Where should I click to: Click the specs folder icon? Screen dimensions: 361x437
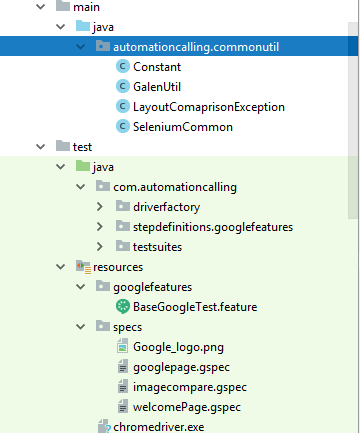click(103, 326)
